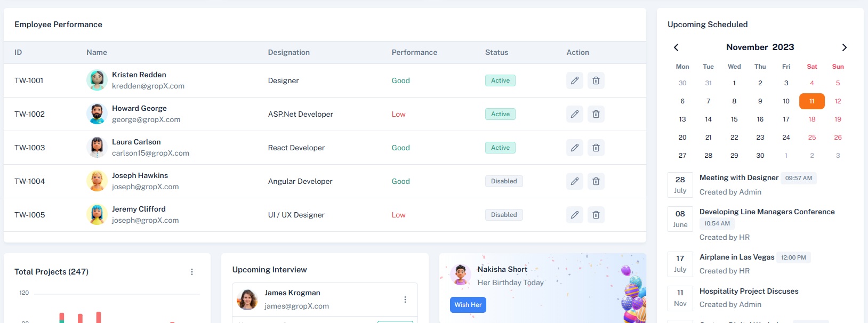Click Disabled status badge for Joseph Hawkins

pos(504,181)
